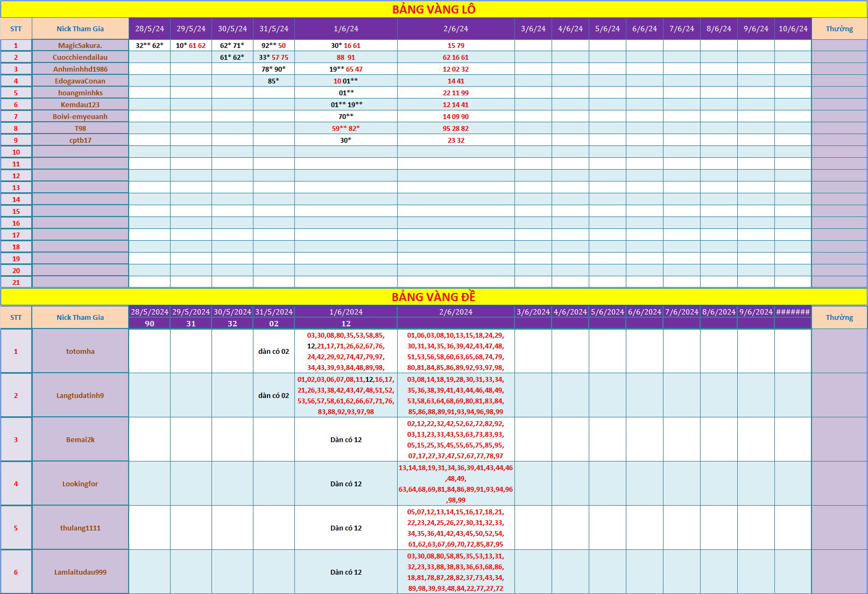Select cell containing 23 32
The image size is (868, 594).
coord(456,140)
